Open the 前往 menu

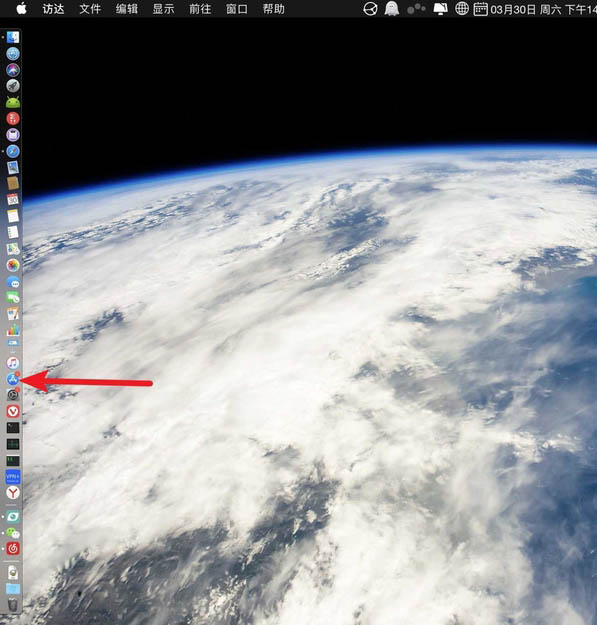coord(200,9)
